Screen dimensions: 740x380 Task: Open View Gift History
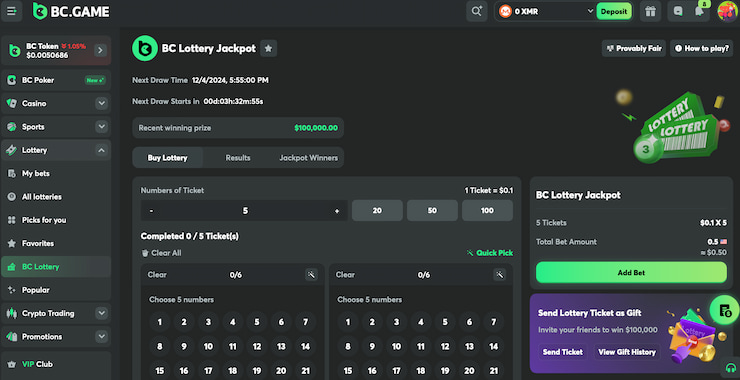click(x=627, y=352)
